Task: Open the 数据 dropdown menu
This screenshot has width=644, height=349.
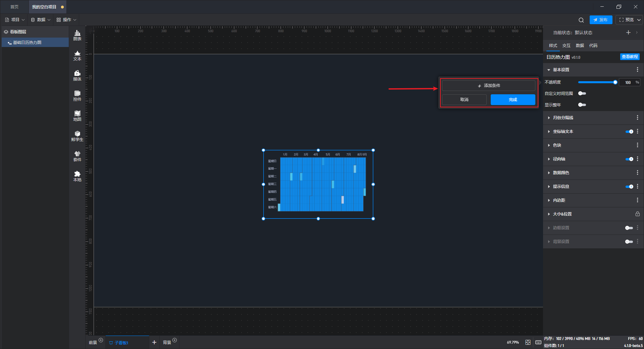Action: pos(41,20)
